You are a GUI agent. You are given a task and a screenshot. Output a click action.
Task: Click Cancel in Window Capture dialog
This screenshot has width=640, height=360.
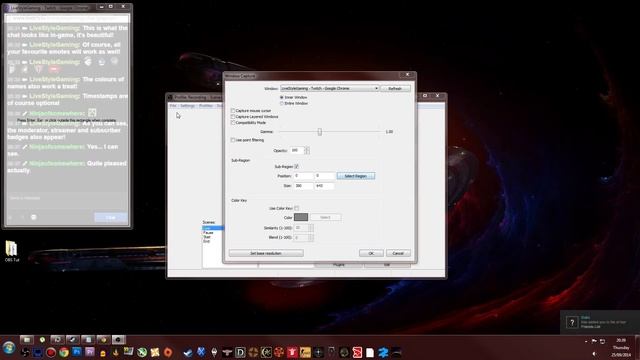(x=398, y=253)
